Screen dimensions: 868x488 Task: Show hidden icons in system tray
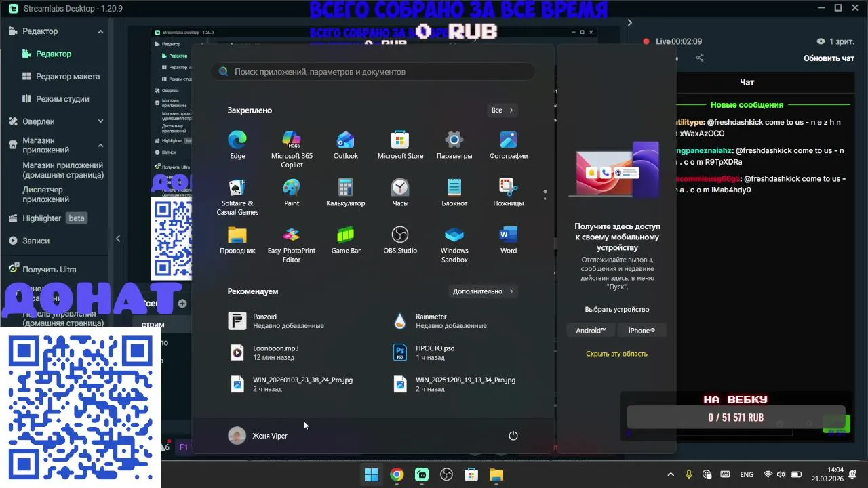[671, 474]
